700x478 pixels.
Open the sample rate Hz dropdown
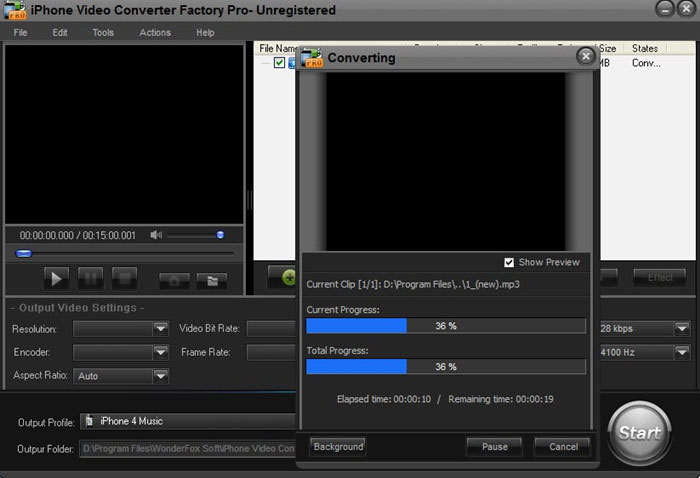point(682,353)
